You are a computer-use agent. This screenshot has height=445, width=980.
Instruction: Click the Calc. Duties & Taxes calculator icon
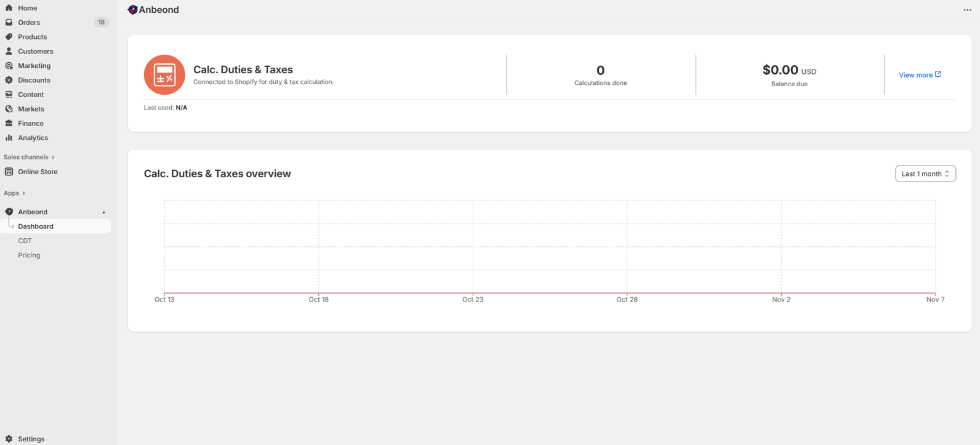(164, 75)
